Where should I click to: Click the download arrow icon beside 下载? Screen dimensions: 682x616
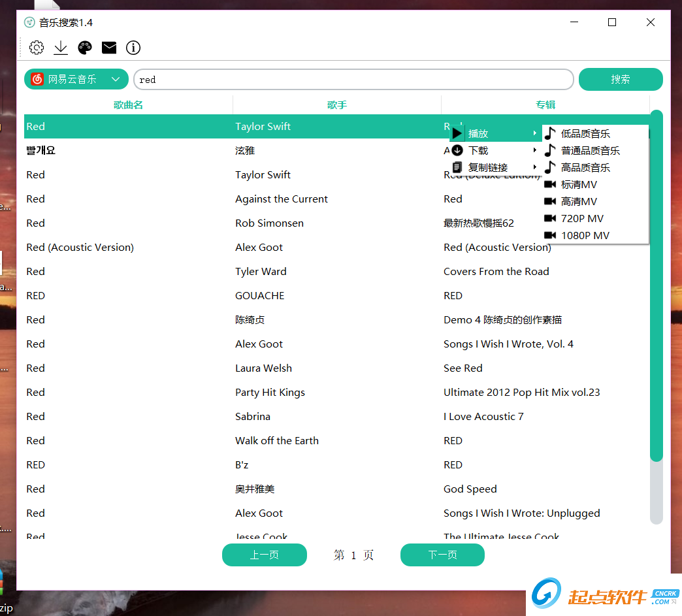457,150
